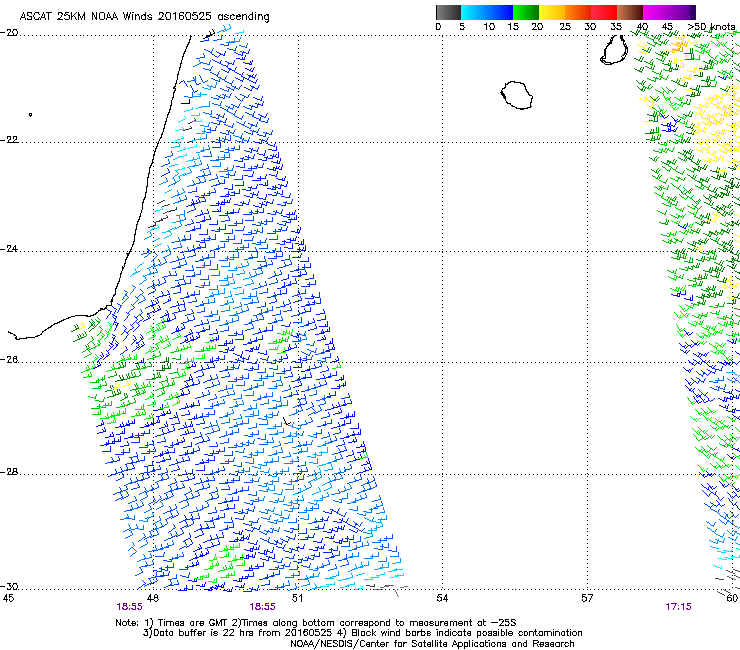Click the '-28' latitude label
This screenshot has height=650, width=740.
pyautogui.click(x=9, y=472)
